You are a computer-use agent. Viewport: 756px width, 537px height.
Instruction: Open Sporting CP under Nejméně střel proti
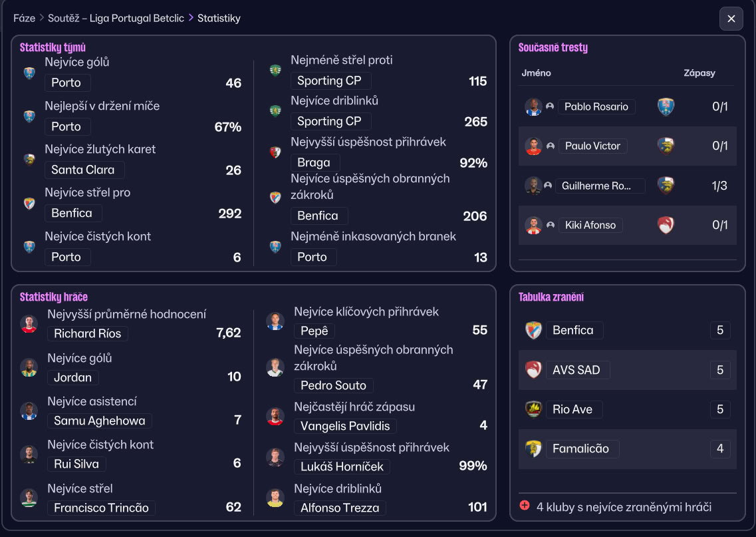tap(330, 81)
